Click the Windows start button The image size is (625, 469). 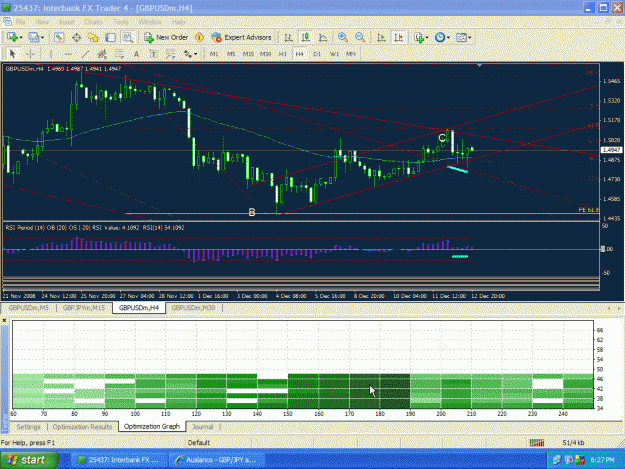29,460
